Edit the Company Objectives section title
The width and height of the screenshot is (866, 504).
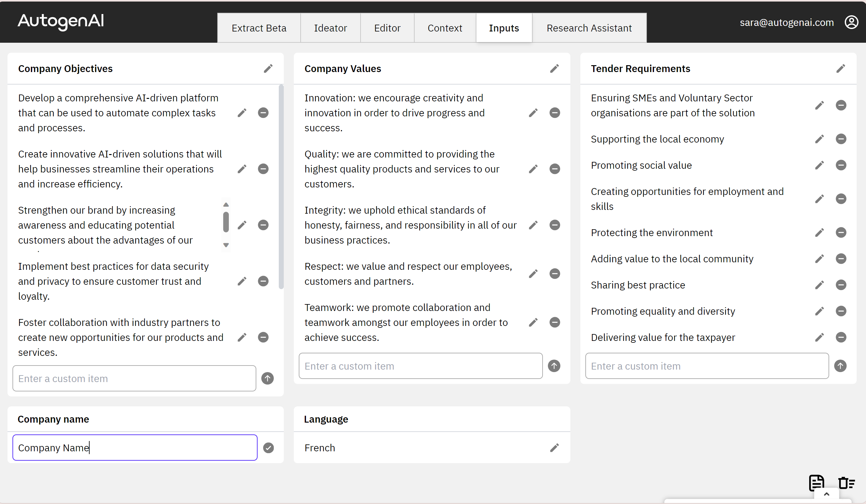(x=268, y=68)
